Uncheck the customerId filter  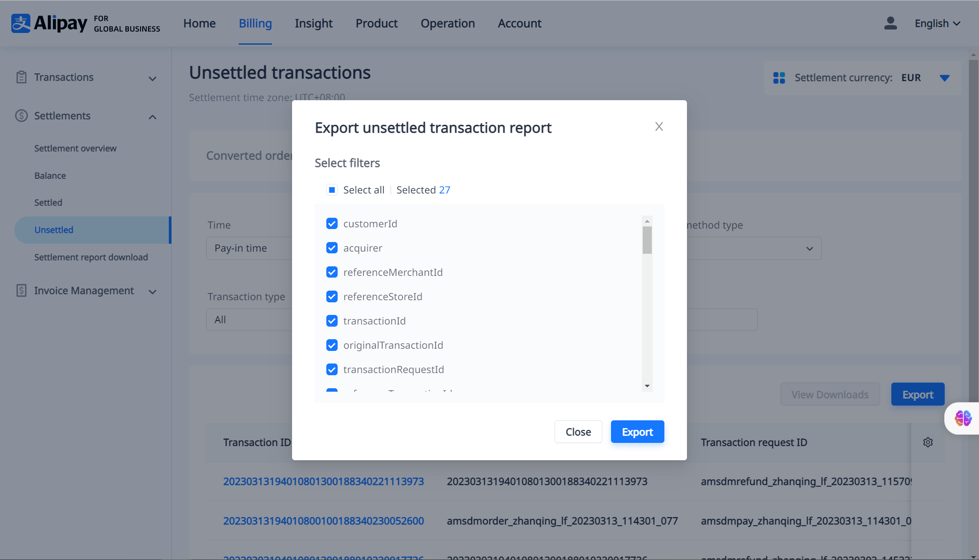332,224
